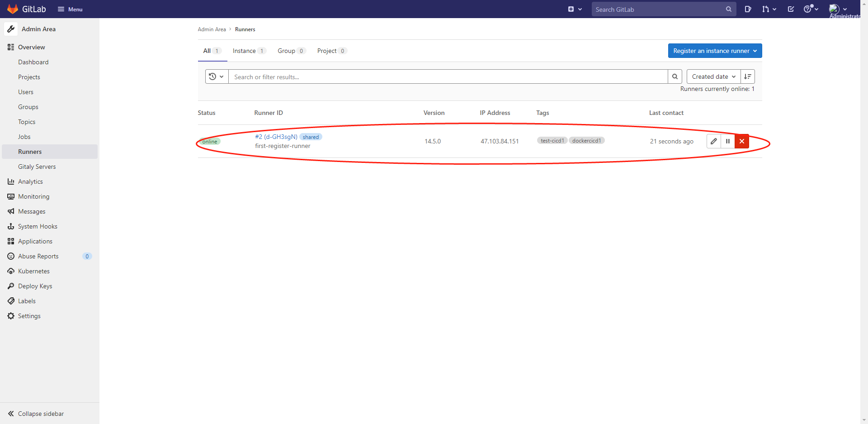Image resolution: width=868 pixels, height=424 pixels.
Task: Click the first-register-runner description
Action: pyautogui.click(x=283, y=146)
